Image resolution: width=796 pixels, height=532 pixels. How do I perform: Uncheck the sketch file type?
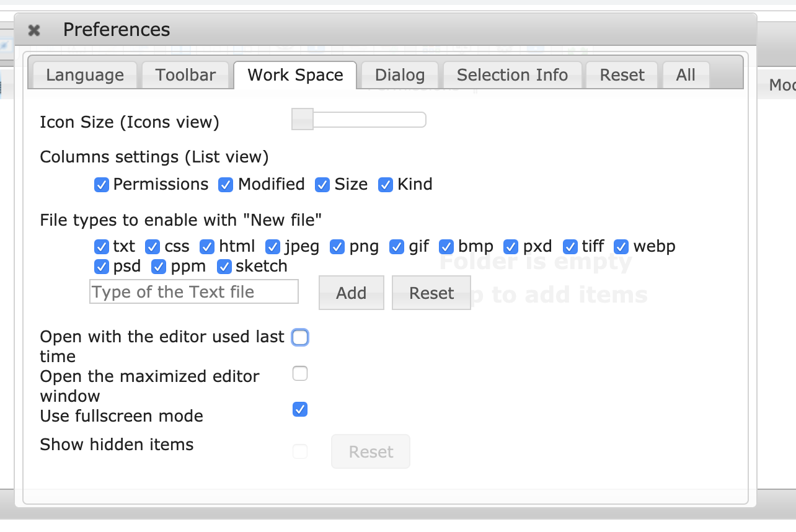[224, 267]
